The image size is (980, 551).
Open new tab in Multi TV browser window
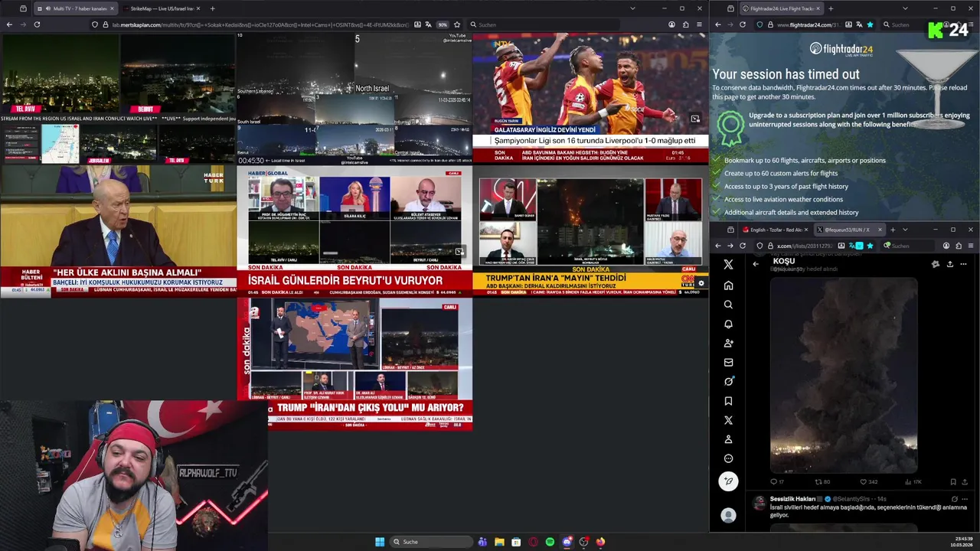[212, 8]
